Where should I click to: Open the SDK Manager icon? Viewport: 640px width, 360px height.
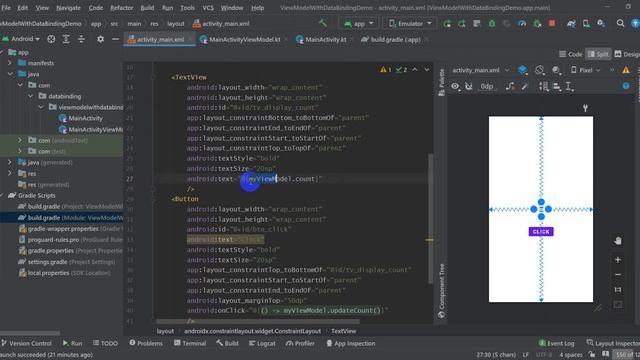(601, 24)
